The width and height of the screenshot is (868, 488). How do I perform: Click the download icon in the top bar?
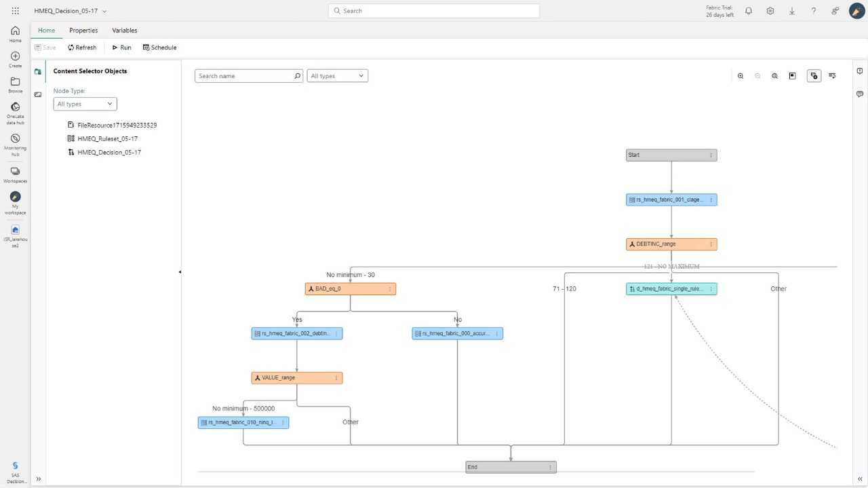pyautogui.click(x=791, y=11)
